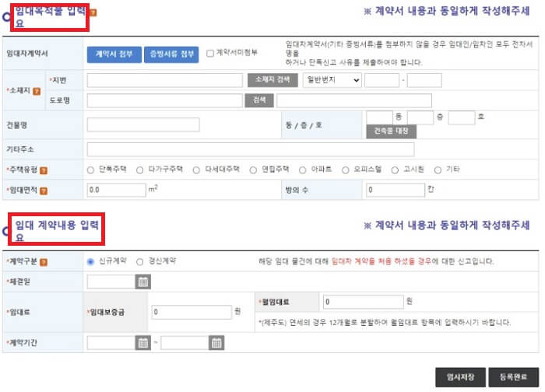The image size is (545, 392).
Task: Click the help icon next to 주택유형
Action: click(x=44, y=170)
